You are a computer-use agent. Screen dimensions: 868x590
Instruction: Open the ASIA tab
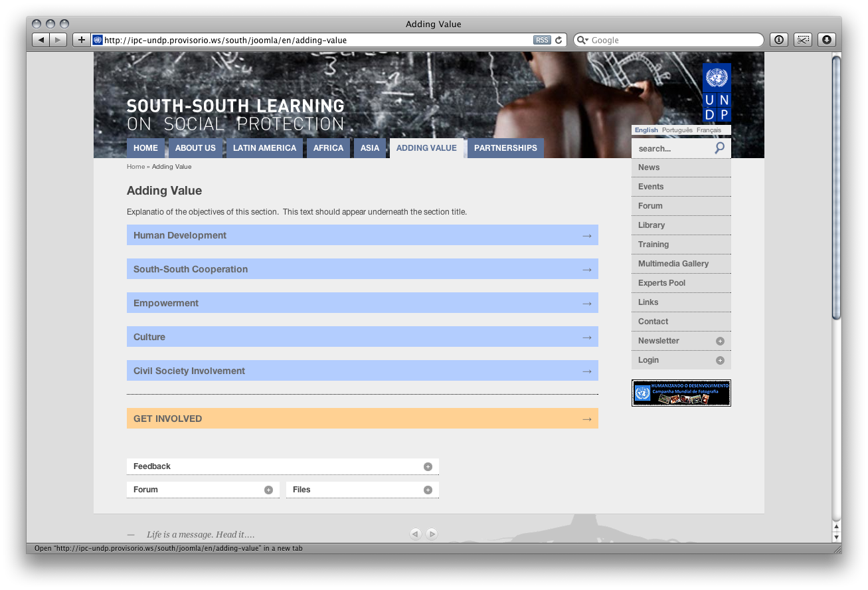370,148
